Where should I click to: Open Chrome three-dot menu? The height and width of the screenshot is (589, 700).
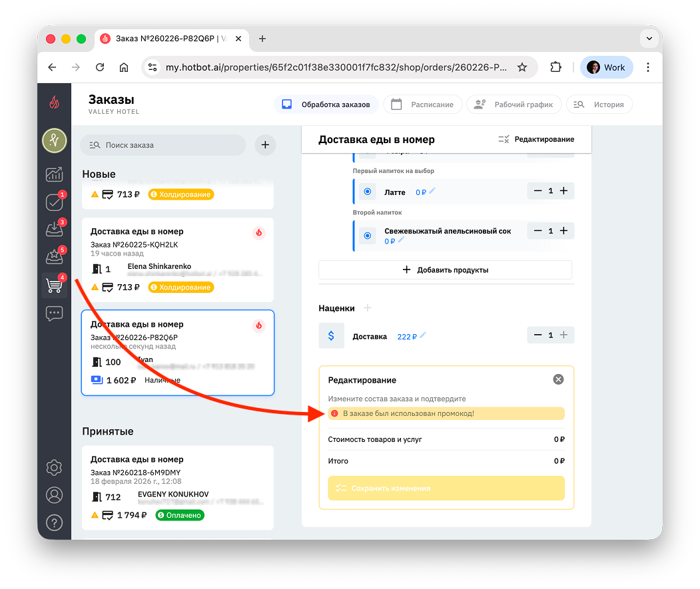[648, 67]
